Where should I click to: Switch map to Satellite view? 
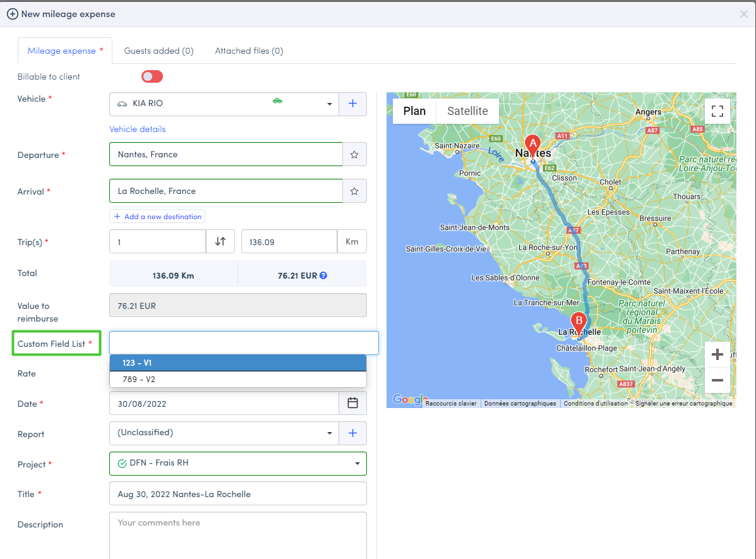pos(467,111)
